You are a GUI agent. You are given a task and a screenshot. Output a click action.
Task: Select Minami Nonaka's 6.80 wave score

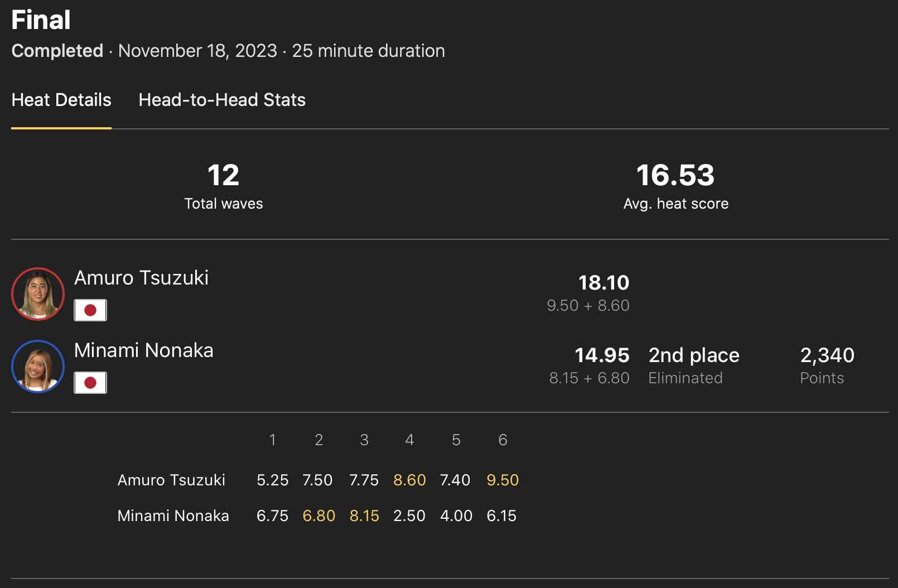tap(318, 515)
